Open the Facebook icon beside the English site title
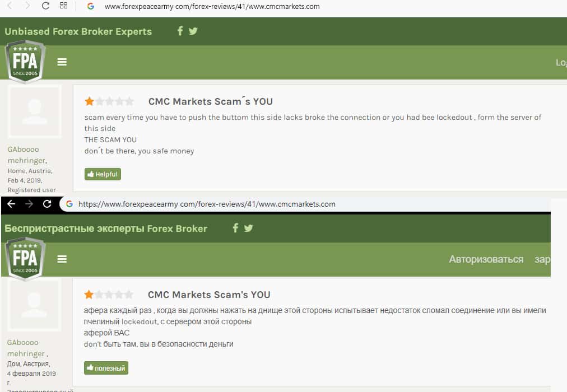The width and height of the screenshot is (567, 392). coord(180,31)
